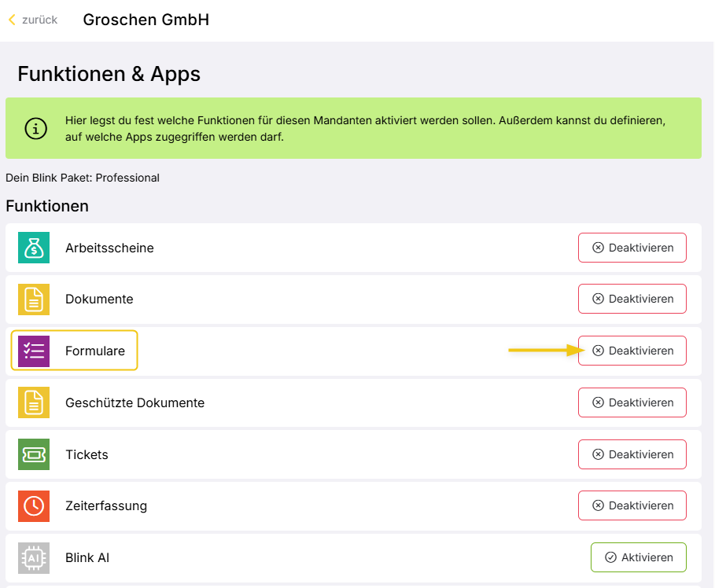Deactivate the Dokumente function
The height and width of the screenshot is (588, 715).
pos(632,299)
